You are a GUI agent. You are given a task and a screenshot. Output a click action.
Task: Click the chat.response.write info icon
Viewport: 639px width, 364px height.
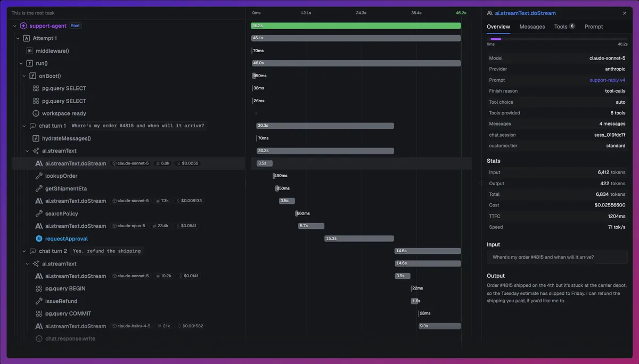pyautogui.click(x=39, y=338)
